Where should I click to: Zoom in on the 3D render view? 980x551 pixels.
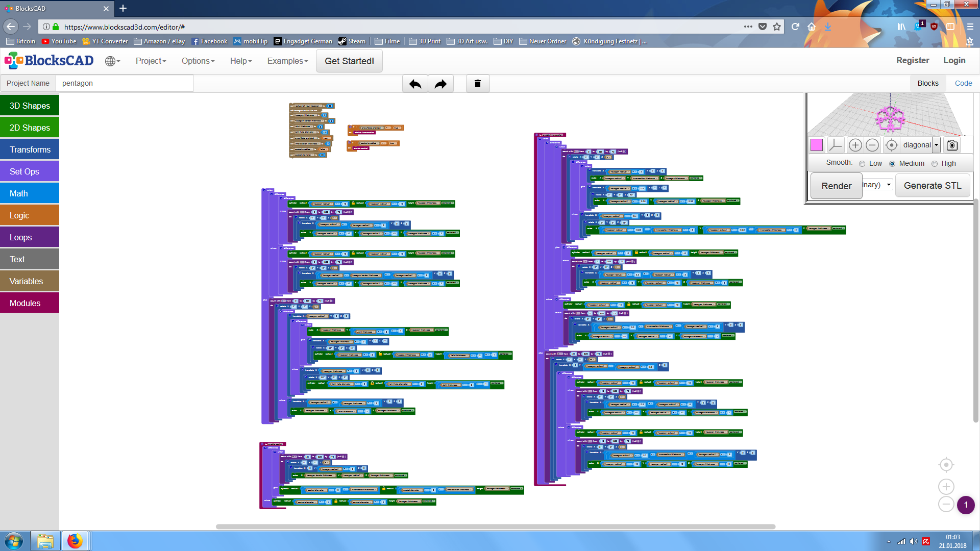855,145
